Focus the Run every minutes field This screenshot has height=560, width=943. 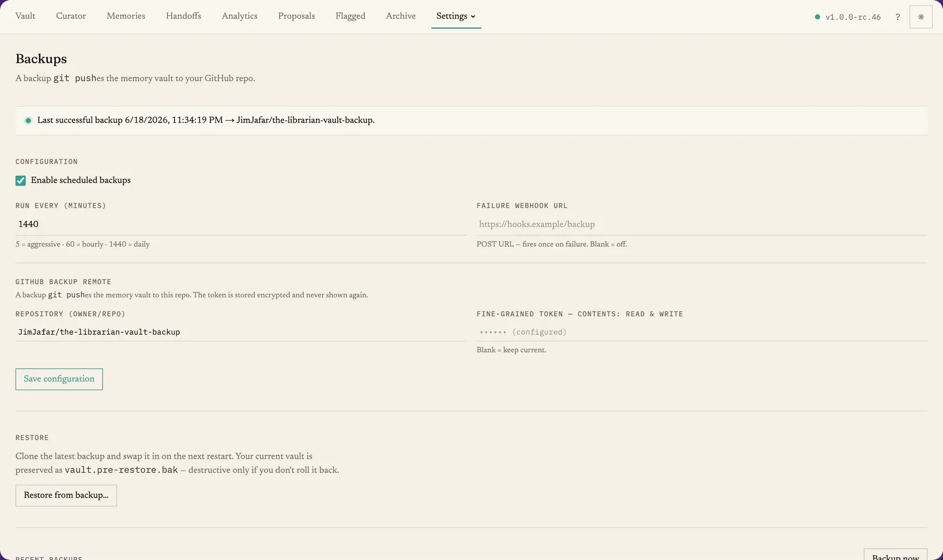click(240, 224)
